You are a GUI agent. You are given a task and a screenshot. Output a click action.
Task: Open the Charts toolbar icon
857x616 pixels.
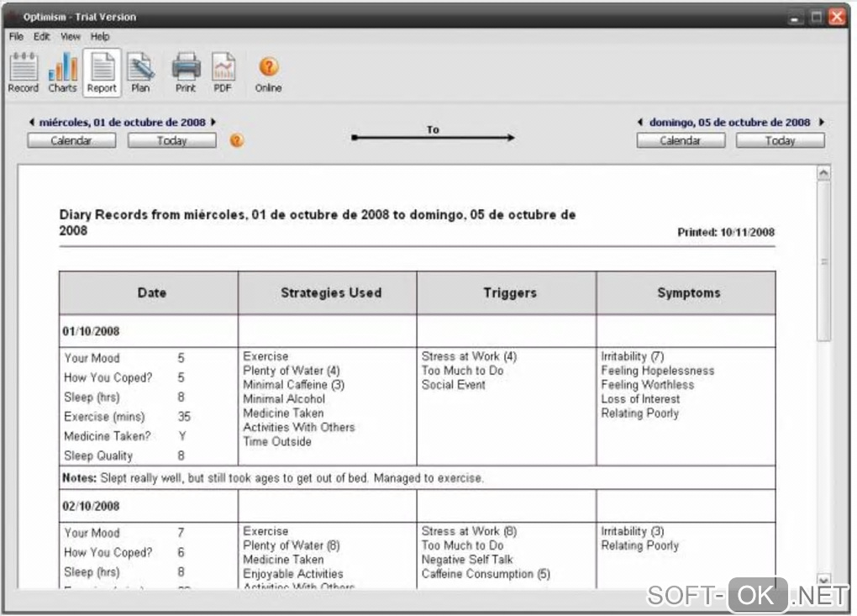[62, 73]
